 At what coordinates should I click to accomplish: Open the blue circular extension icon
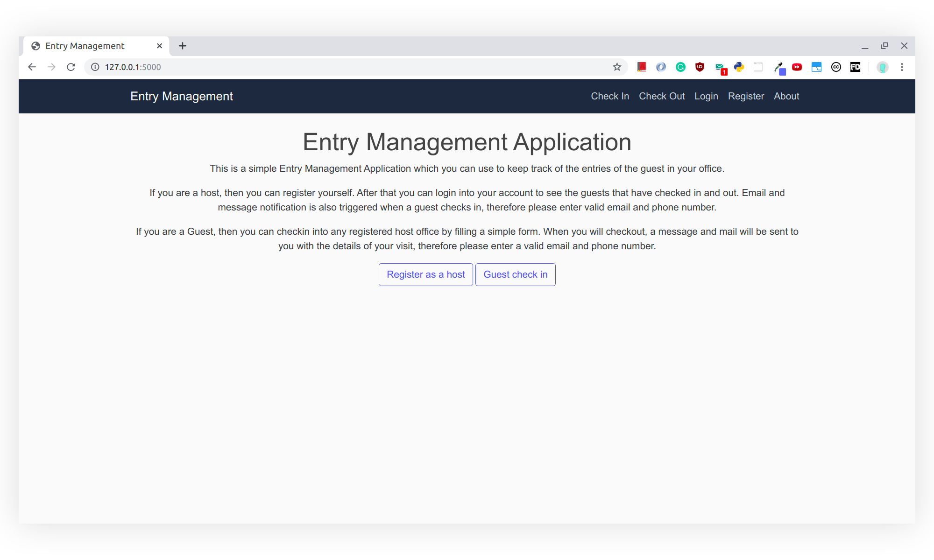(661, 67)
